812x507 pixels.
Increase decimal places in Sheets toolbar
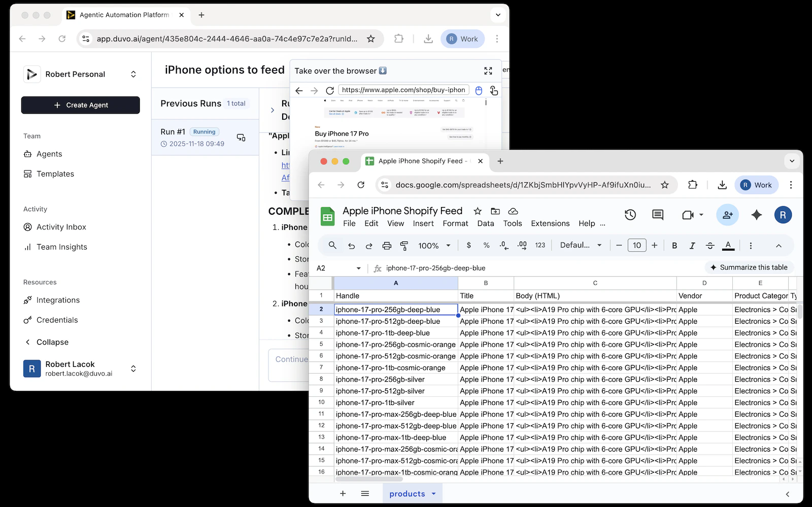point(522,245)
